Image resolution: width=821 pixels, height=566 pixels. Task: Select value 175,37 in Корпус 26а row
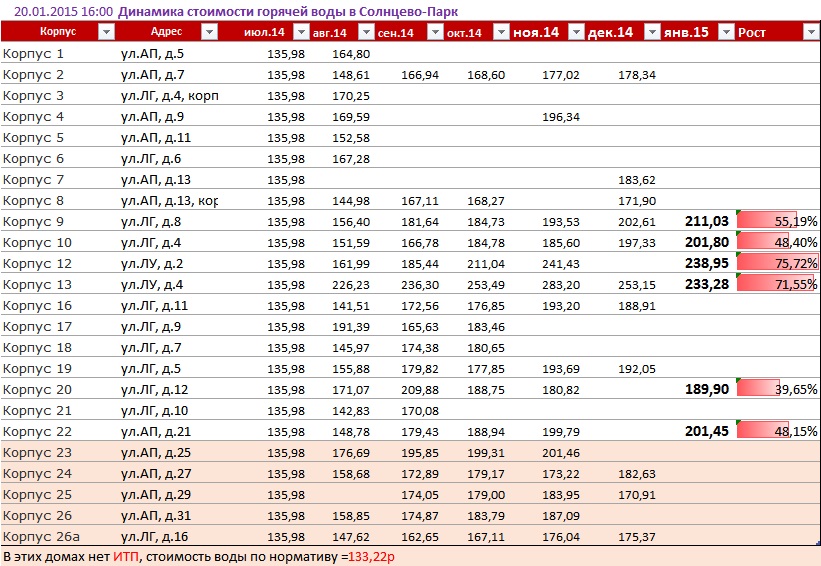pyautogui.click(x=637, y=537)
